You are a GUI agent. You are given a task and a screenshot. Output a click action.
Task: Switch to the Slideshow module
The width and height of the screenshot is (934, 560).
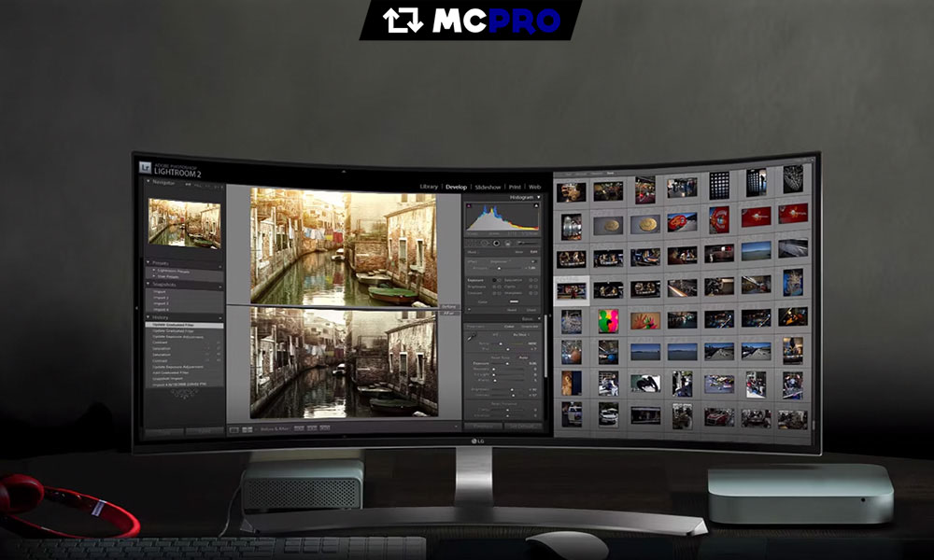coord(488,187)
